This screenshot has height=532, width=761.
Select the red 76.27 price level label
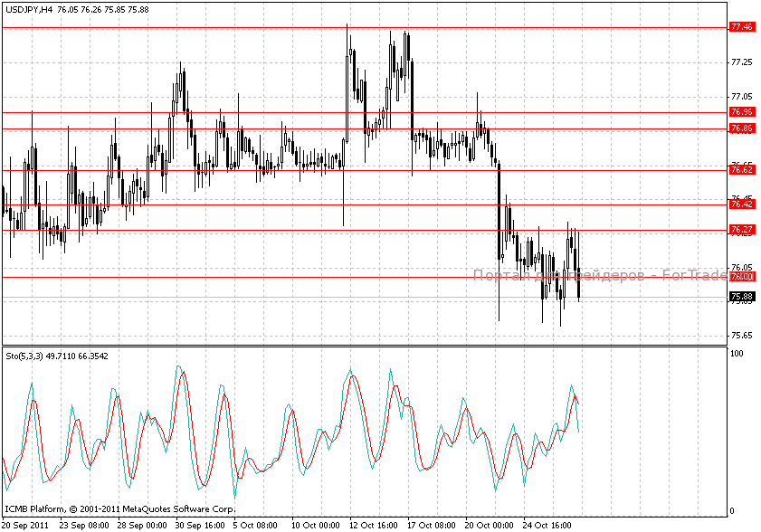coord(742,230)
